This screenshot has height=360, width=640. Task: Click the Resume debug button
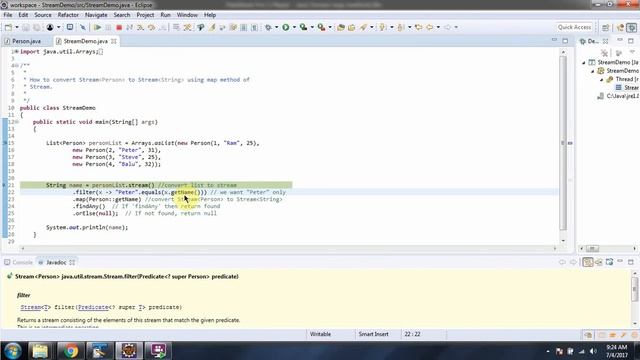click(x=97, y=27)
